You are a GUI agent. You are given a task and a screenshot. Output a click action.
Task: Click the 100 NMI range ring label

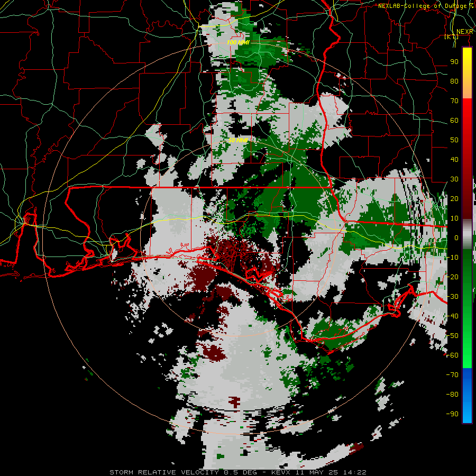238,42
